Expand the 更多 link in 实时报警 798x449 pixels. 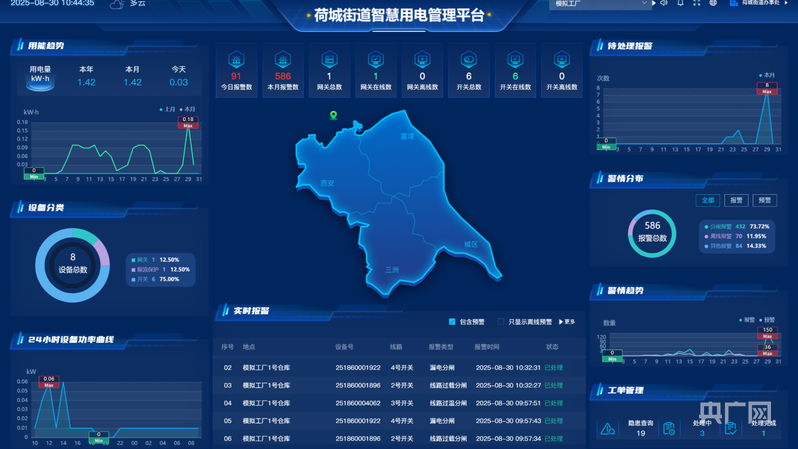coord(567,322)
